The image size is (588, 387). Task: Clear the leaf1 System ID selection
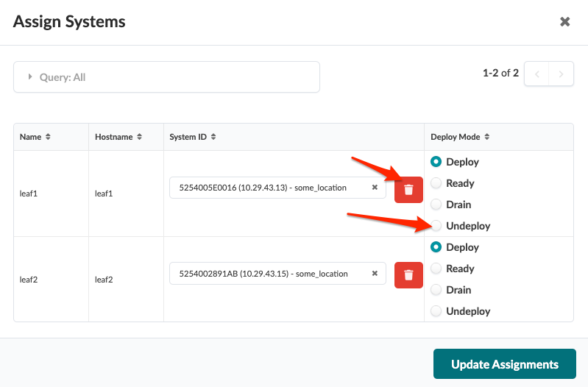[x=375, y=188]
